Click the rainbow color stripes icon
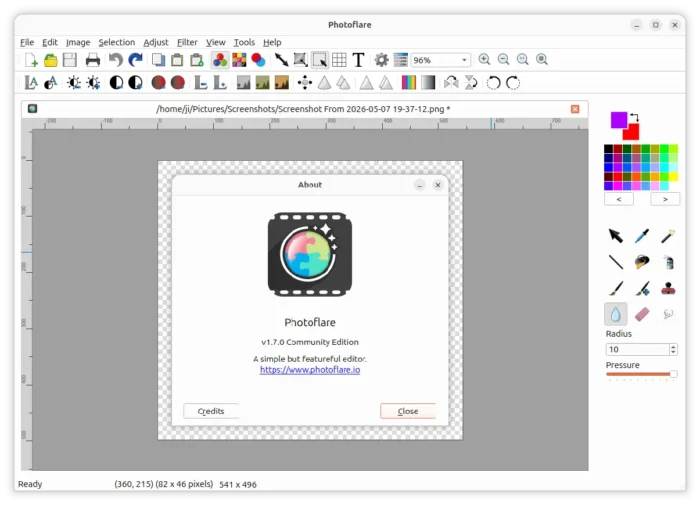The height and width of the screenshot is (505, 700). tap(408, 83)
